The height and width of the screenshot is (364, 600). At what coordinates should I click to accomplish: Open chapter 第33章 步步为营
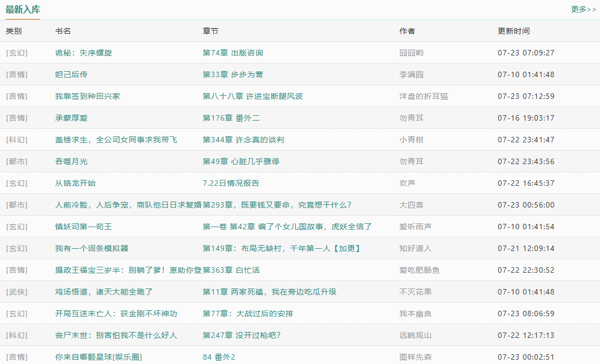coord(233,74)
